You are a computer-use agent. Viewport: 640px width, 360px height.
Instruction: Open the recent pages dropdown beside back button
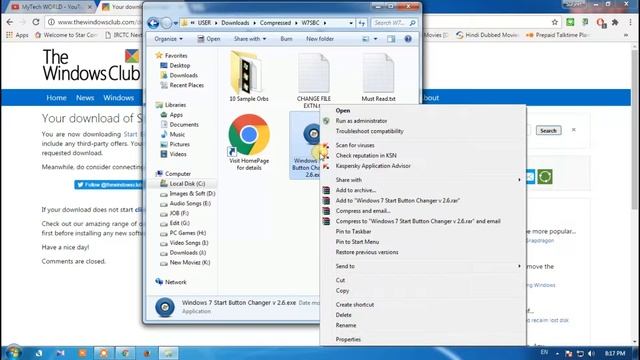coord(176,23)
